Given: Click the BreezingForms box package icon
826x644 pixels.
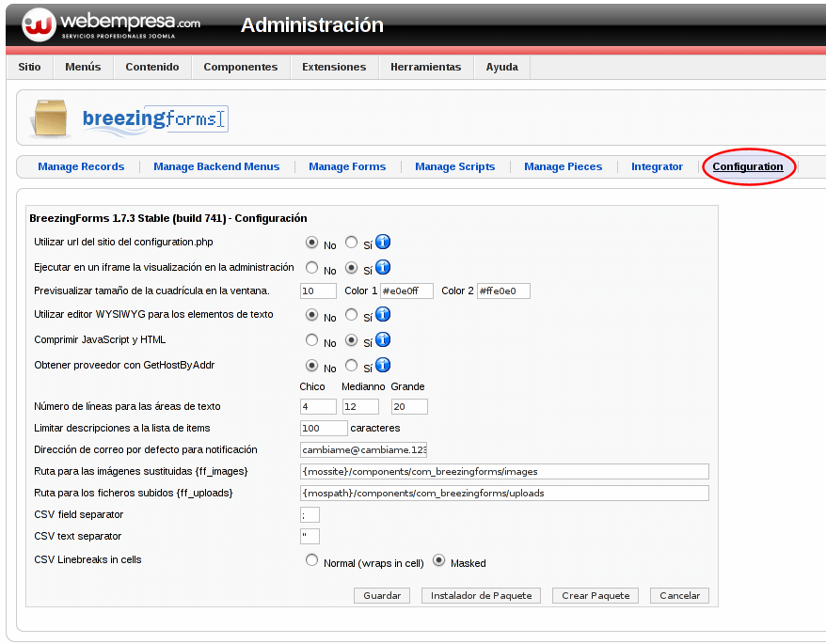Looking at the screenshot, I should (50, 118).
